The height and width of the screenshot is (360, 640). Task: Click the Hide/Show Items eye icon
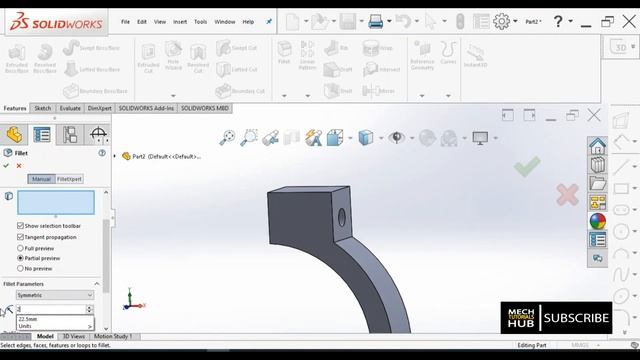[x=396, y=138]
